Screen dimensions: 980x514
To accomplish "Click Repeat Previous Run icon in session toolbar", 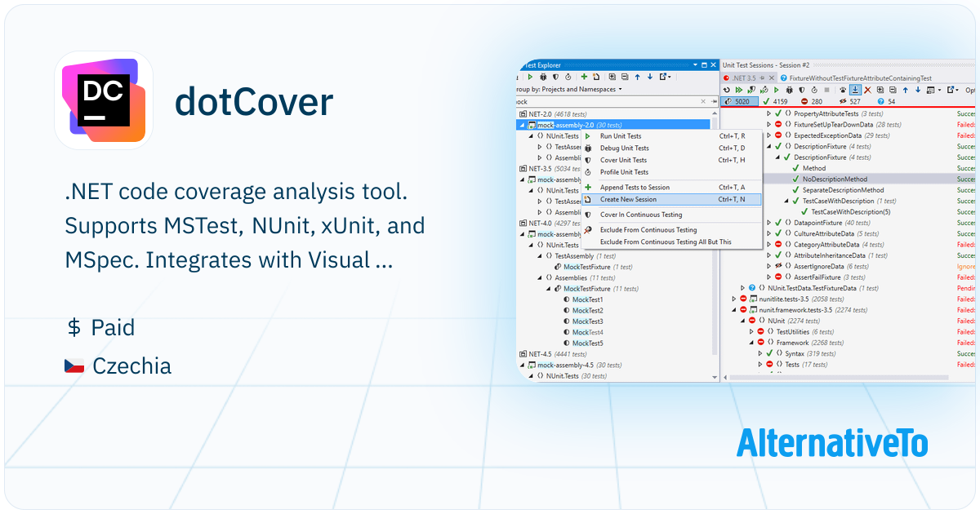I will [x=727, y=90].
